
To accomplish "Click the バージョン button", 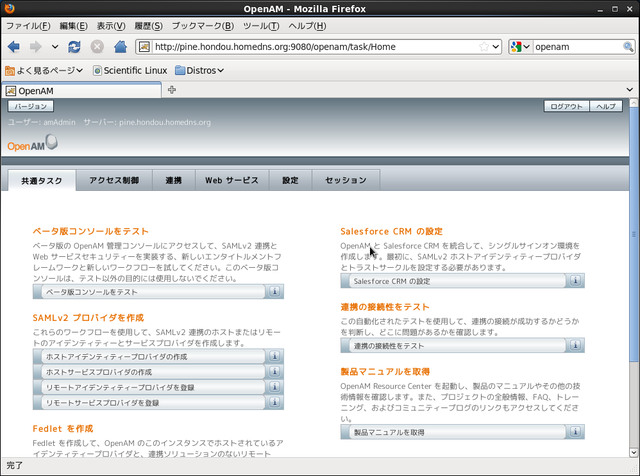I will click(31, 107).
